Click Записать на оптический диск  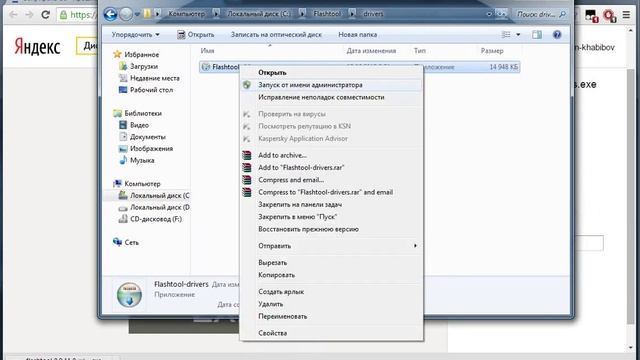276,35
